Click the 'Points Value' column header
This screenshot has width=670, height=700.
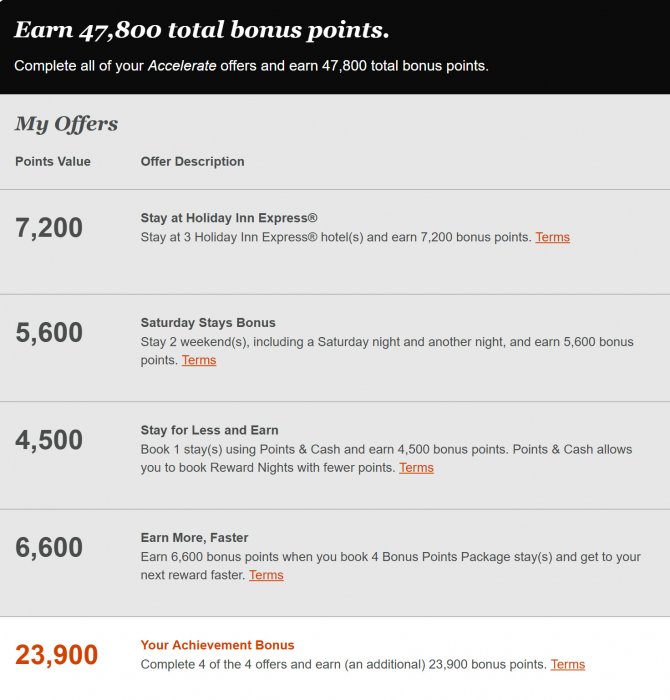pyautogui.click(x=53, y=161)
